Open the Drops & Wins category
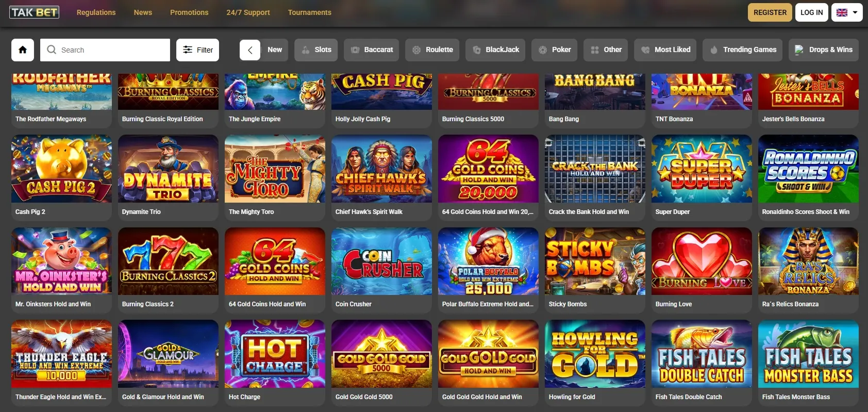 pyautogui.click(x=824, y=50)
